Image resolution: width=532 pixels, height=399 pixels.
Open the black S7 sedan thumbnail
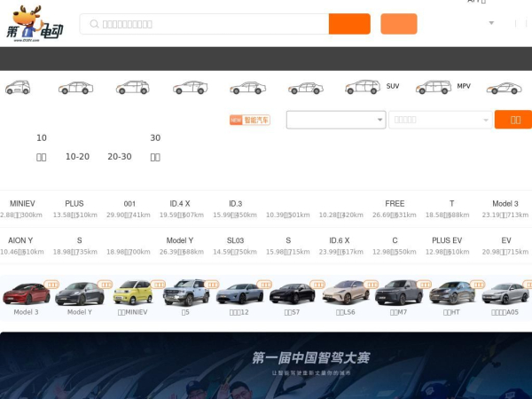click(x=292, y=293)
